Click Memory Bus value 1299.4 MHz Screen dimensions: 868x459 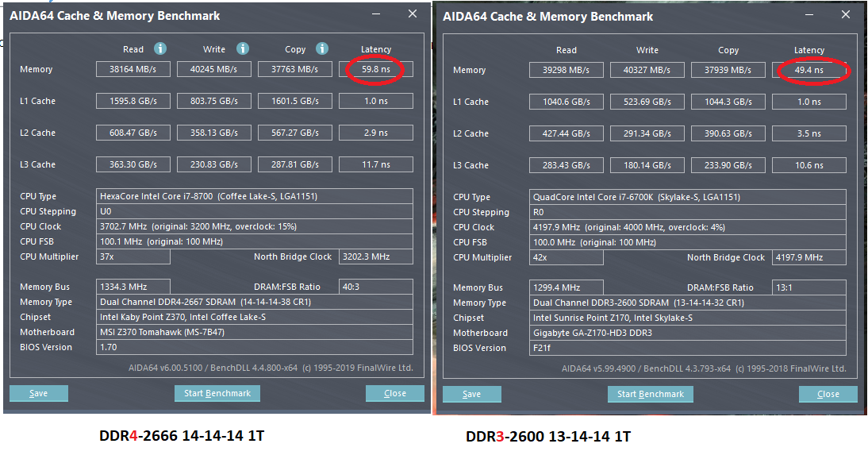click(566, 287)
